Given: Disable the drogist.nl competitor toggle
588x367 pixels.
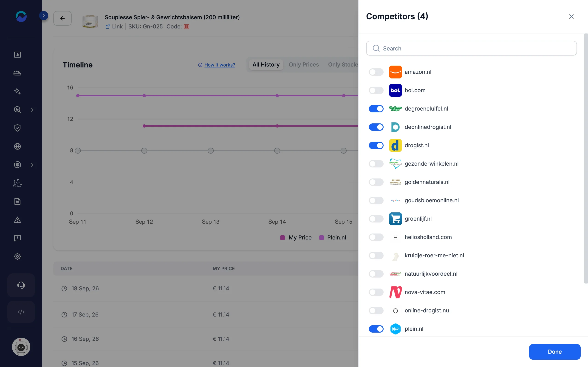Looking at the screenshot, I should [376, 145].
